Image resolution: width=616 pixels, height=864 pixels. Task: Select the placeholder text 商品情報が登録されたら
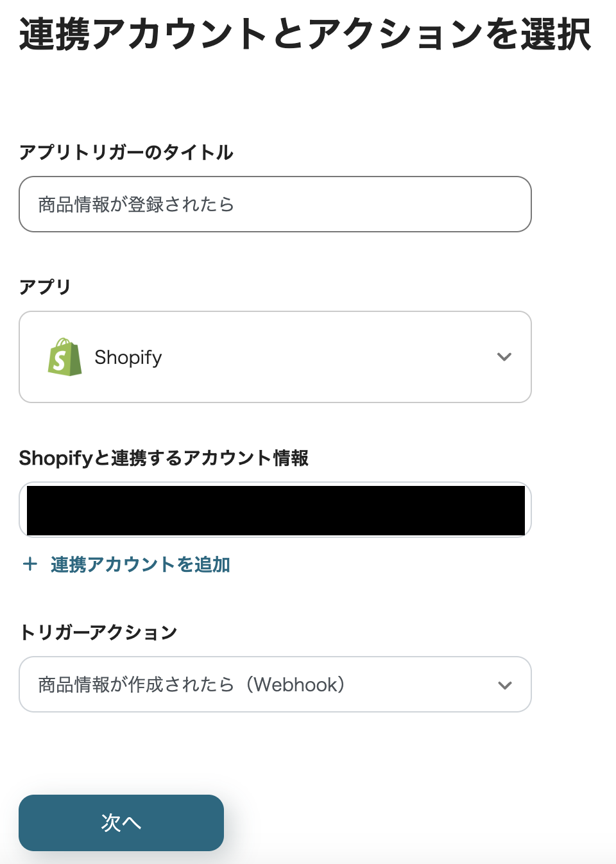(x=136, y=204)
